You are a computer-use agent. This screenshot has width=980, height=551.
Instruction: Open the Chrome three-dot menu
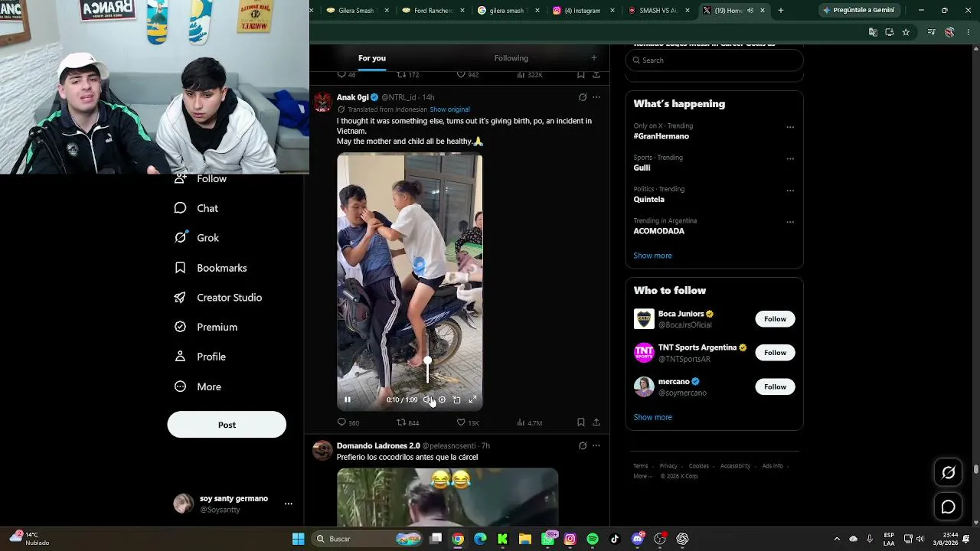tap(969, 32)
